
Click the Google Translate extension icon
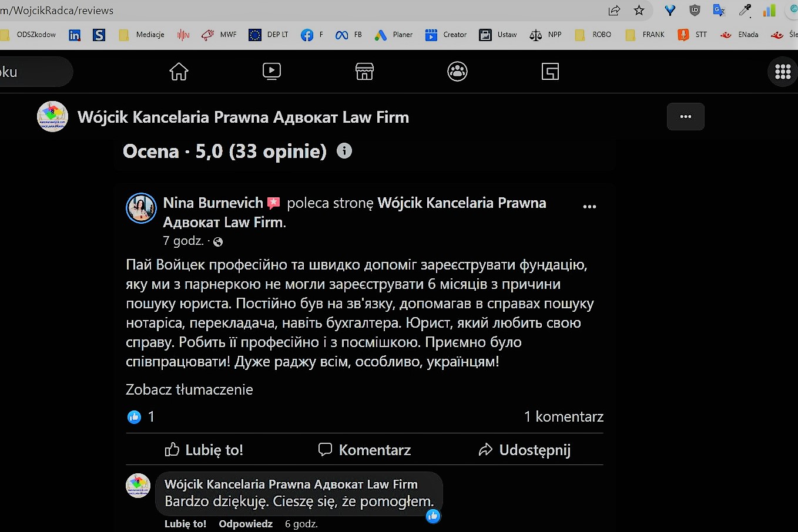pos(719,10)
